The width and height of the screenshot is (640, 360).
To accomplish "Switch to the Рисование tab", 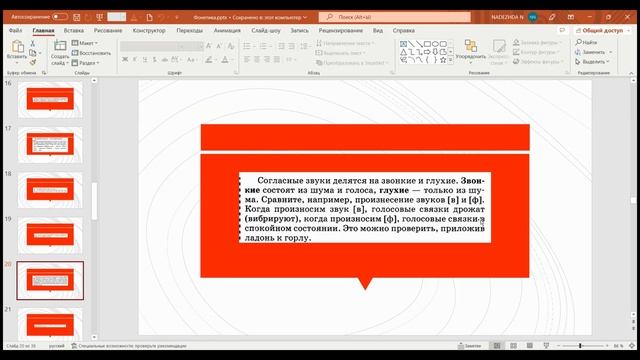I will click(108, 31).
